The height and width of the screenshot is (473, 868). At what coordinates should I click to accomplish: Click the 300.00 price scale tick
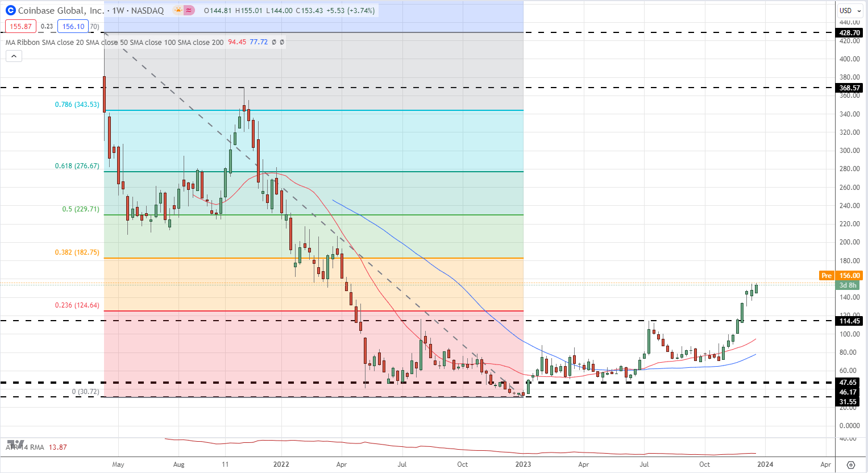[850, 151]
